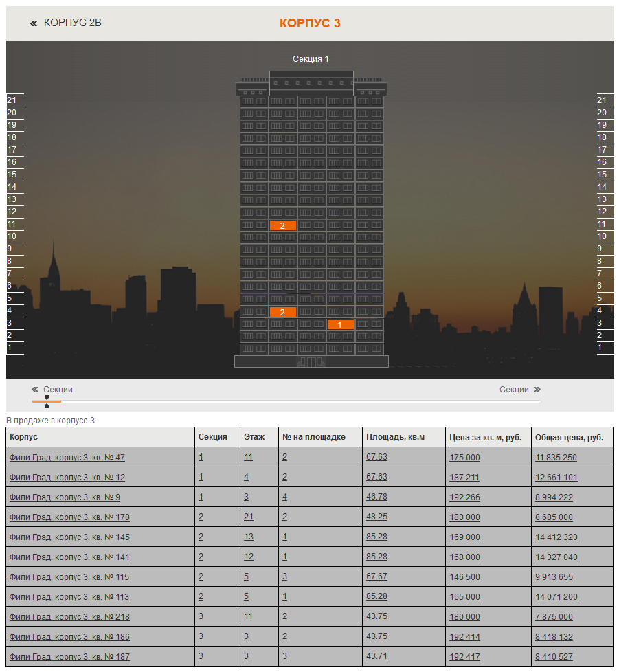The width and height of the screenshot is (619, 672).
Task: Click total price 8 418 132
Action: [554, 637]
